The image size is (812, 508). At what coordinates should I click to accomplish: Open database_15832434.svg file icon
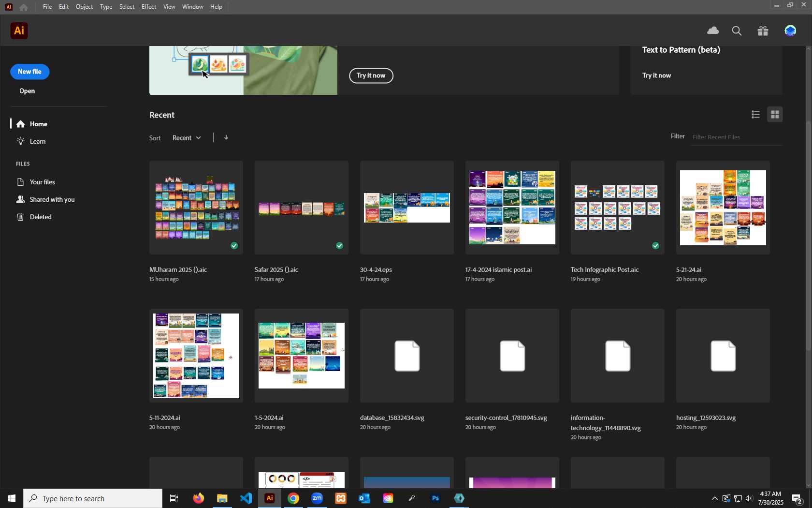coord(407,356)
